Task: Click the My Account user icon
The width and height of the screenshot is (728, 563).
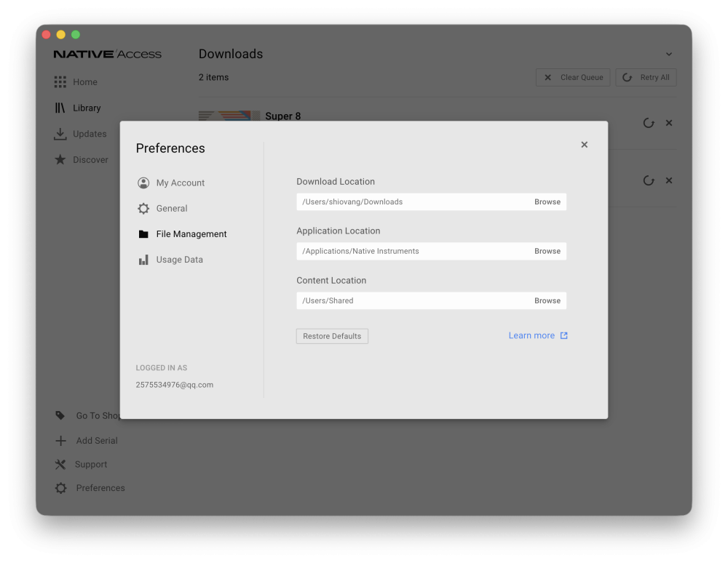Action: 143,183
